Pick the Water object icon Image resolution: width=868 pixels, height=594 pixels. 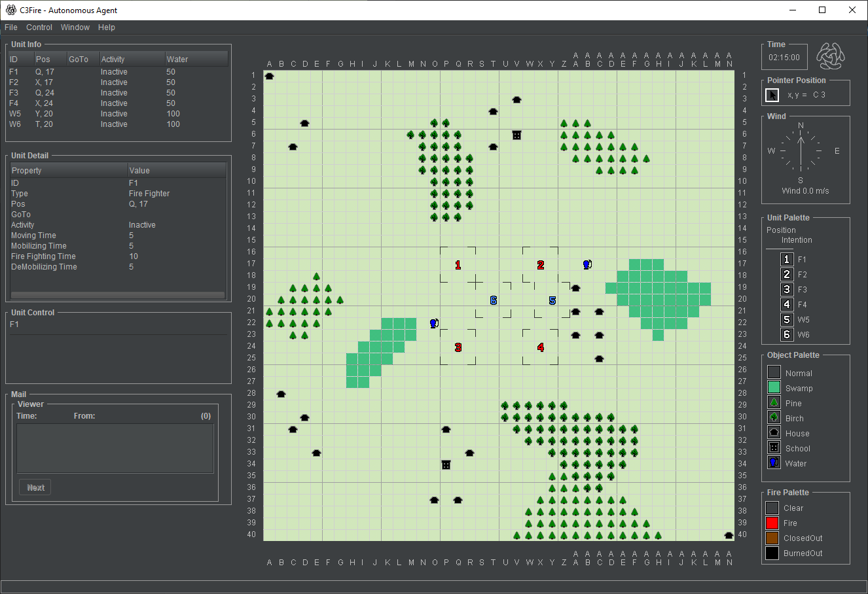click(774, 463)
